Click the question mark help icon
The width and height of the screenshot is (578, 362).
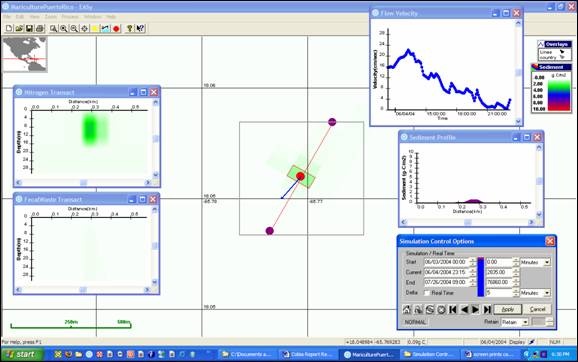129,28
